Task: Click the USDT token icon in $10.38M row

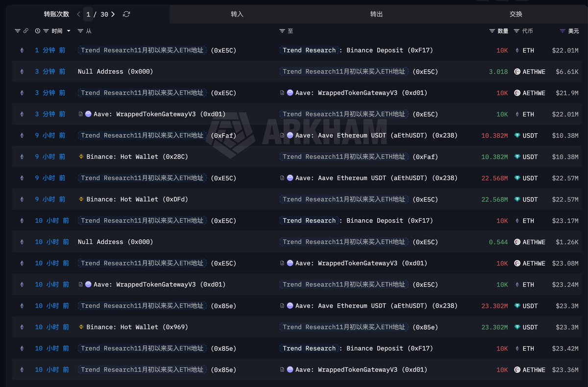Action: [517, 136]
